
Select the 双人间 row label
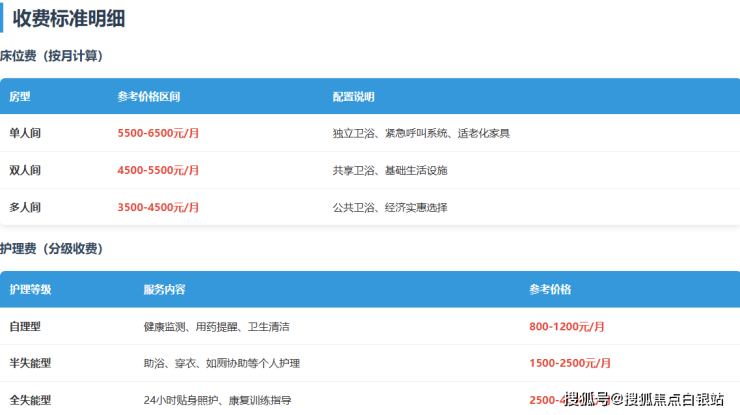coord(25,170)
